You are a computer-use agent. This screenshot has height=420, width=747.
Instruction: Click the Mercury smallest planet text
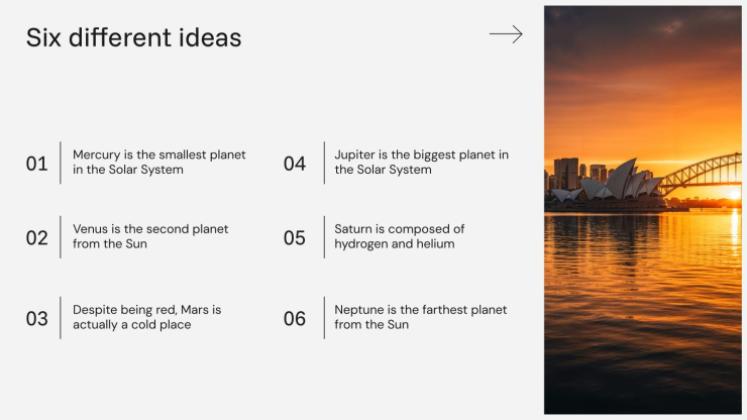pyautogui.click(x=159, y=162)
